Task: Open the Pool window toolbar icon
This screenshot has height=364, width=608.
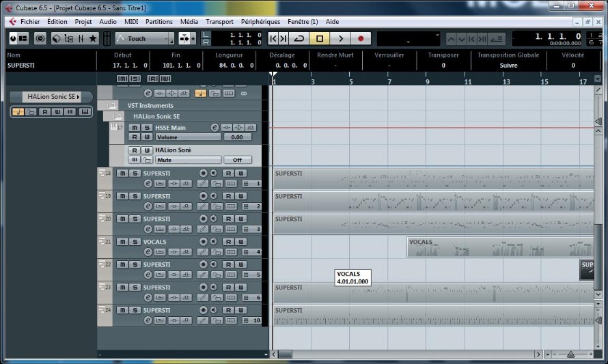Action: tap(68, 38)
